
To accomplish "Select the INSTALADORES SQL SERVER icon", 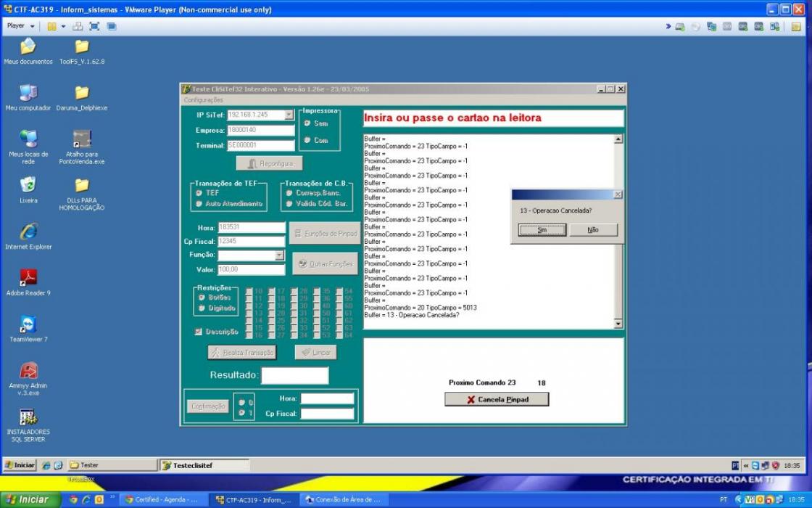I will coord(28,425).
